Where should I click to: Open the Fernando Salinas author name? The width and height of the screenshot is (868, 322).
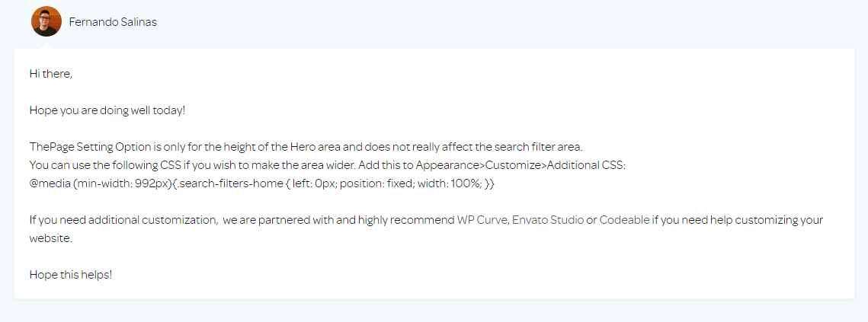(x=113, y=21)
